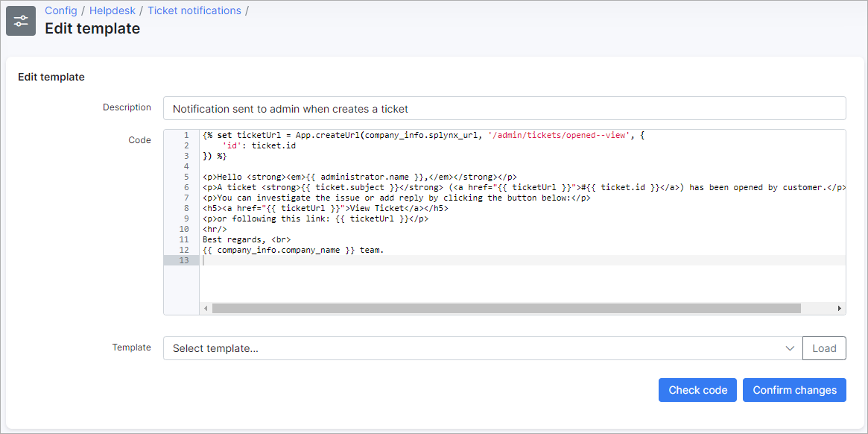Click the View Ticket h5 code line

tap(326, 209)
